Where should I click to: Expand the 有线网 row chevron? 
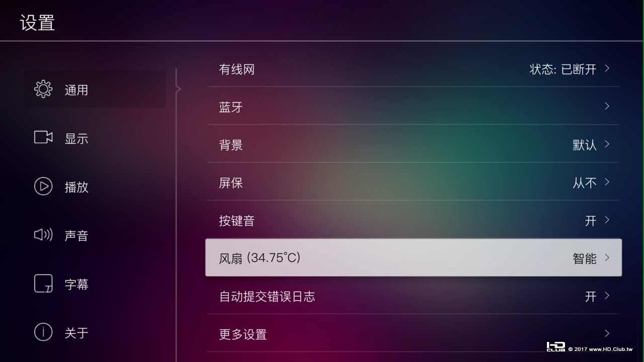click(607, 68)
